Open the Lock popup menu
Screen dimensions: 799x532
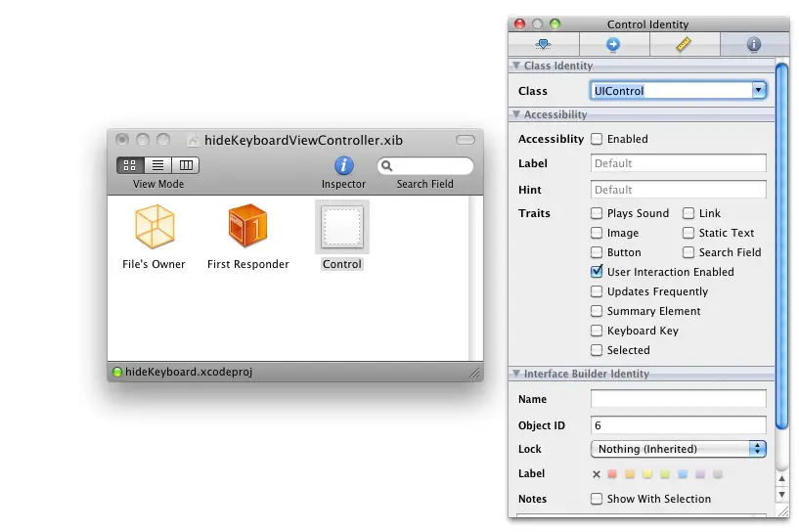tap(678, 449)
